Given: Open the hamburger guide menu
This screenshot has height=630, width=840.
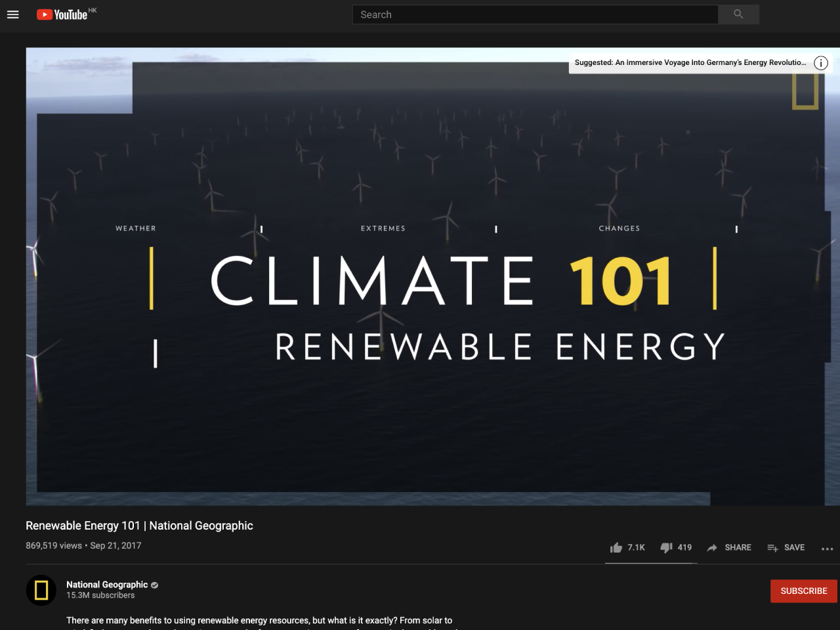Looking at the screenshot, I should tap(13, 14).
